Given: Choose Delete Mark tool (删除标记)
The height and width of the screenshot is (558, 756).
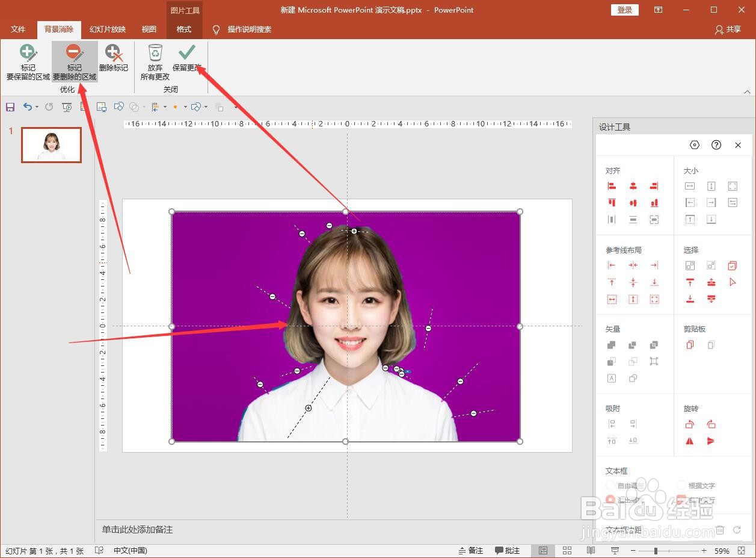Looking at the screenshot, I should pos(113,58).
